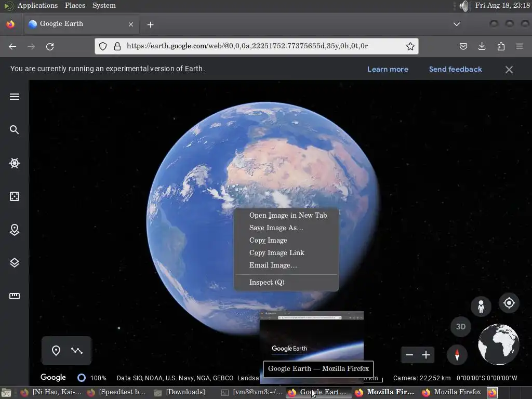Switch to last Mozilla Firefox taskbar window
532x399 pixels.
(x=452, y=393)
